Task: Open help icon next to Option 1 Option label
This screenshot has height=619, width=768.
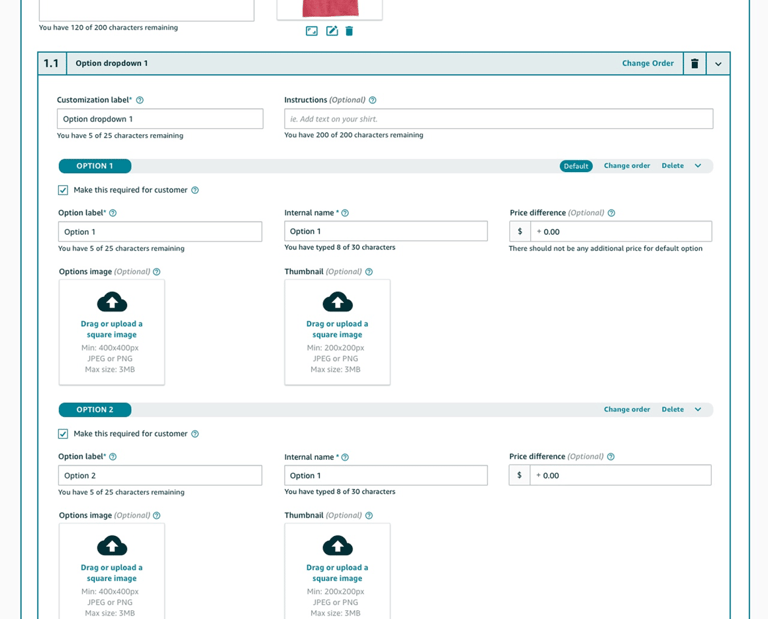Action: [113, 213]
